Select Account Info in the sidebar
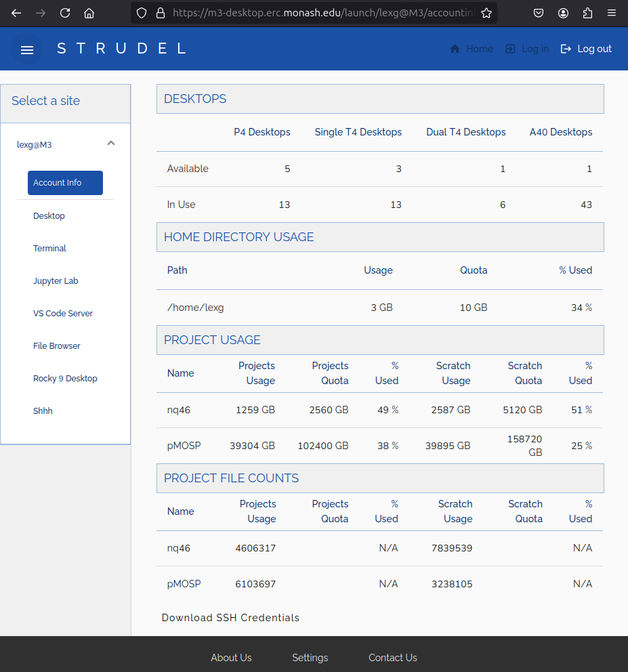Viewport: 628px width, 672px height. [x=65, y=183]
